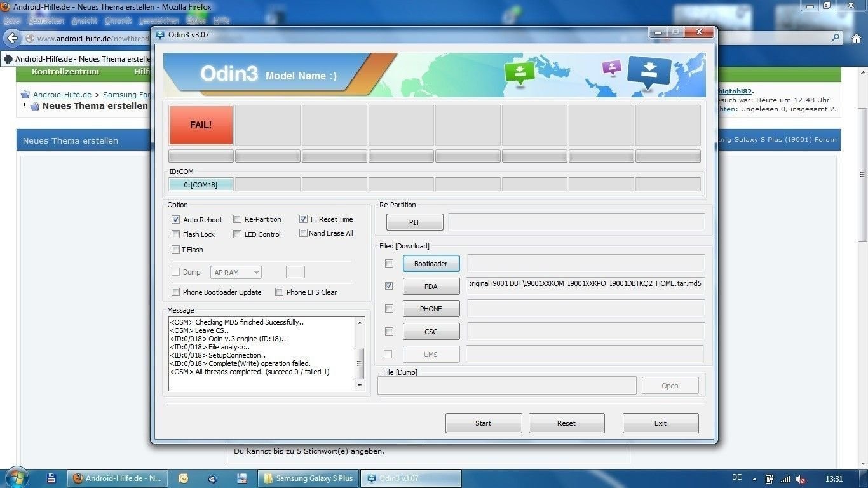Tick checkbox beside CSC button
Screen dimensions: 868x488
click(389, 331)
